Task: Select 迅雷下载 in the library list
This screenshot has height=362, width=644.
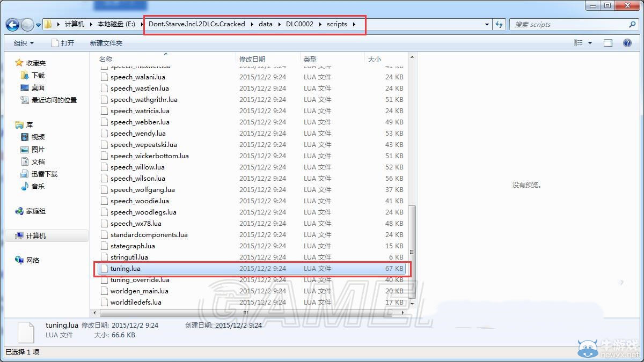Action: click(44, 174)
